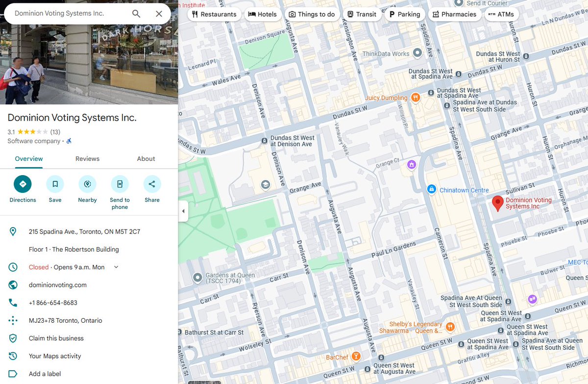Image resolution: width=588 pixels, height=384 pixels.
Task: Open the dominionvoting.com website link
Action: tap(58, 285)
